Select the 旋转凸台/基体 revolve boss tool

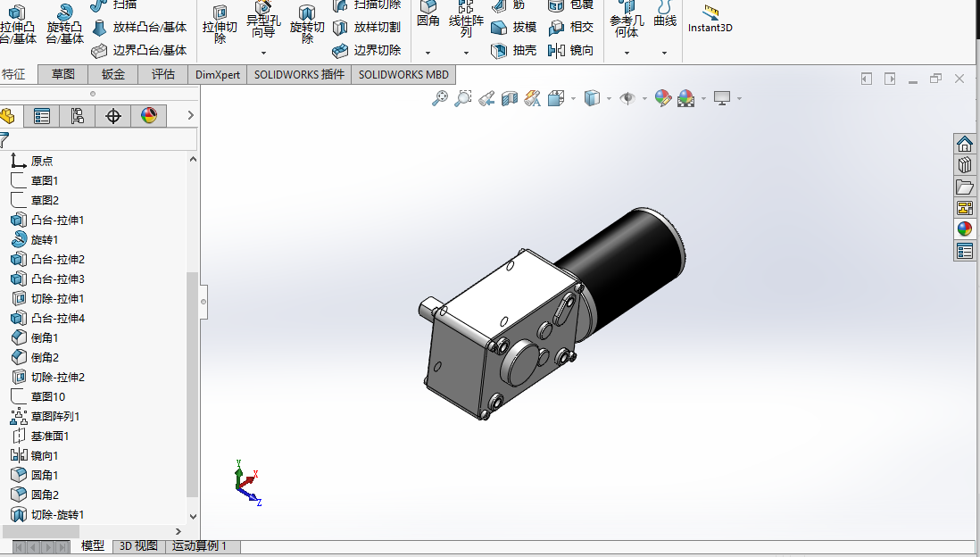[64, 24]
